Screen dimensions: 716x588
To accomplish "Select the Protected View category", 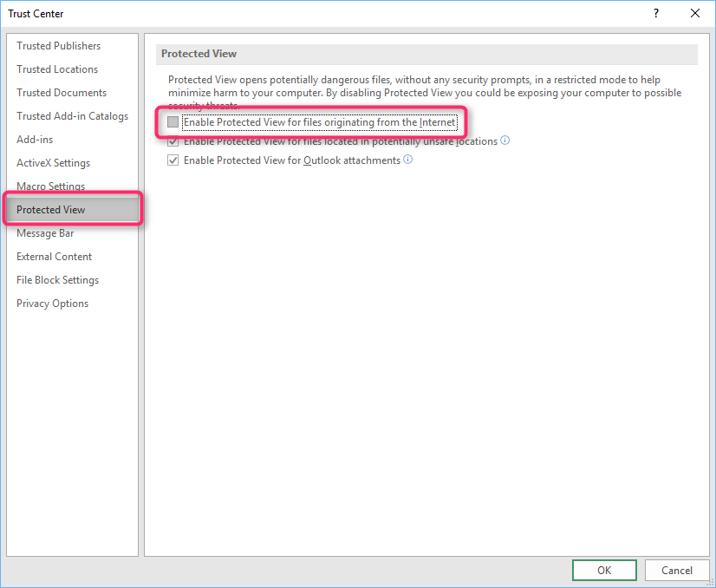I will pos(72,210).
